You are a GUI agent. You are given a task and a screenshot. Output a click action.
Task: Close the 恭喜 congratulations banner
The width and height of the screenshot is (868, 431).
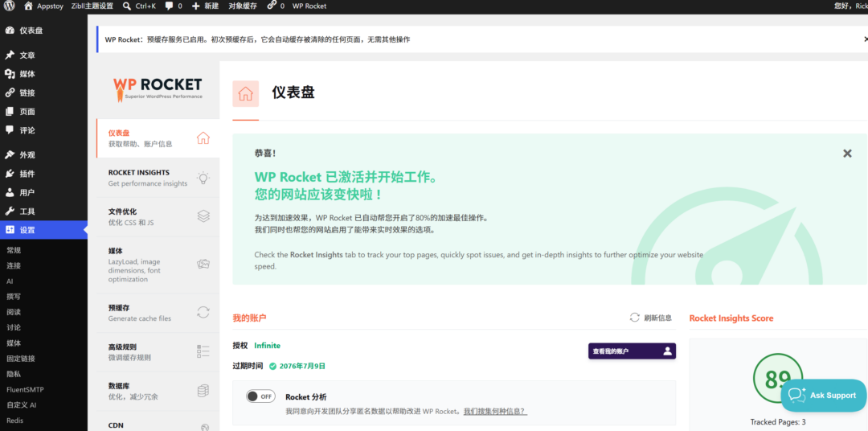pos(847,154)
